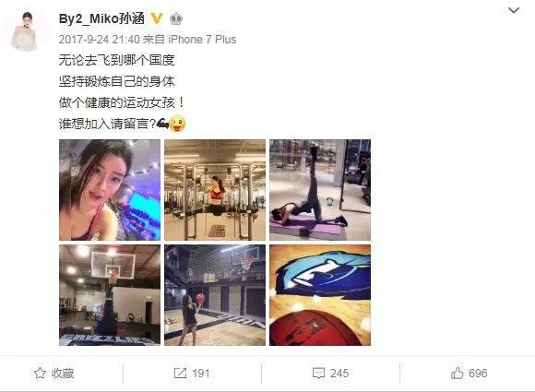
Task: Click the 2017-9-24 21:40 timestamp
Action: point(99,40)
